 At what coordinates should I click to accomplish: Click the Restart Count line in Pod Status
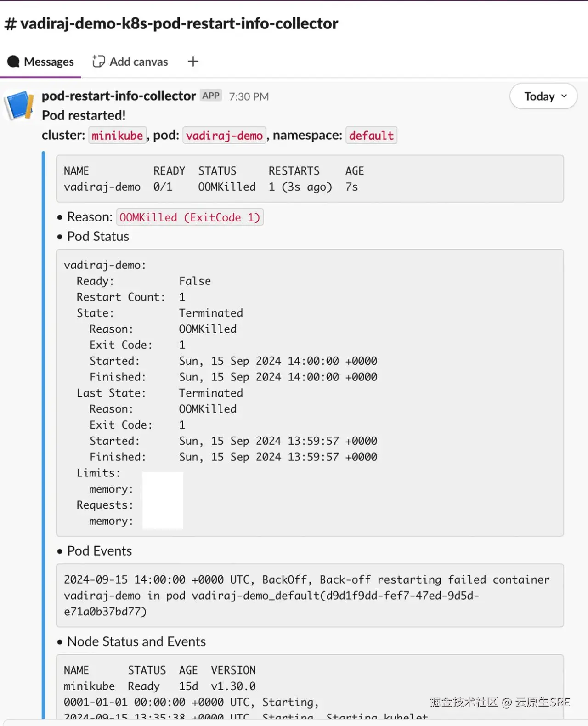(130, 297)
